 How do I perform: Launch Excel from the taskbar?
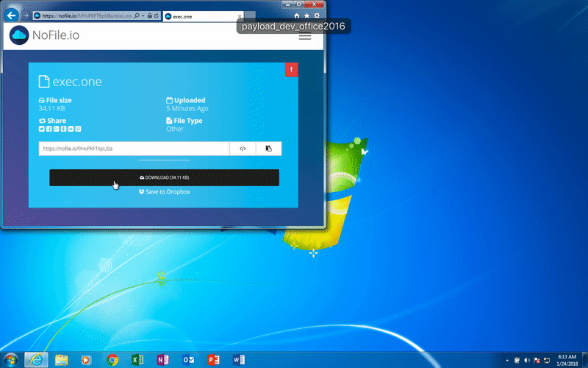click(x=136, y=360)
